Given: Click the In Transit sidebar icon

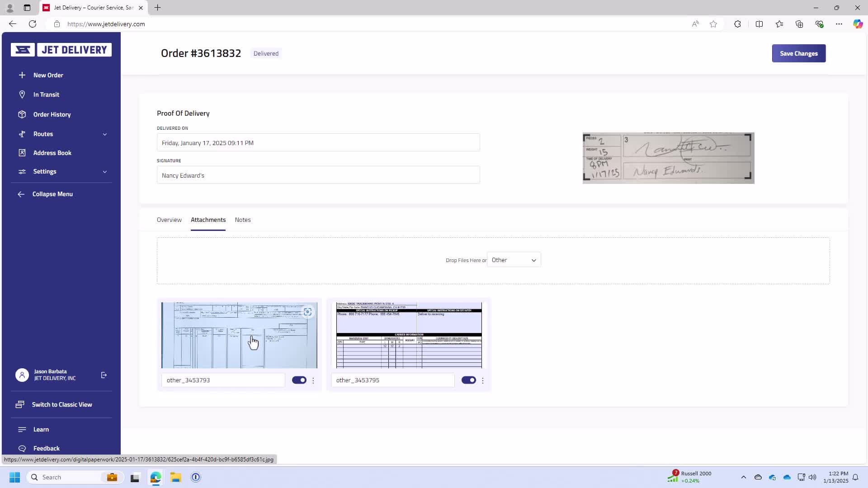Looking at the screenshot, I should click(x=21, y=94).
